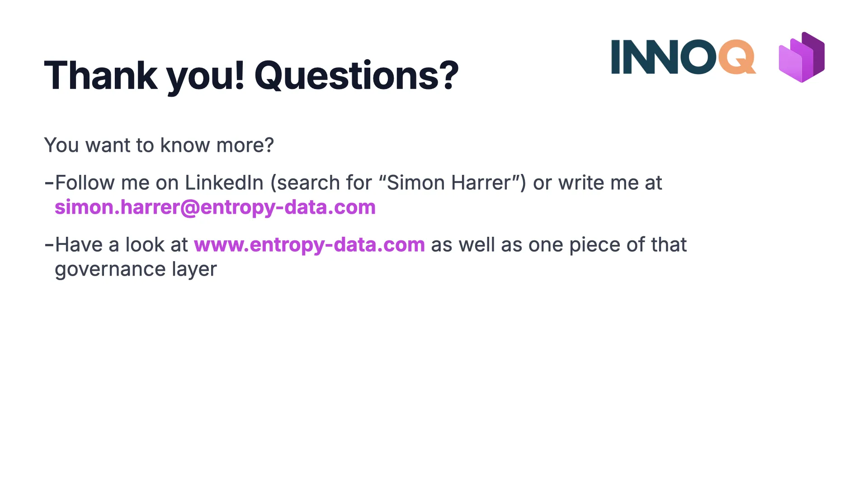Screen dimensions: 868x488
Task: Click the "or write me at" text
Action: click(x=597, y=183)
